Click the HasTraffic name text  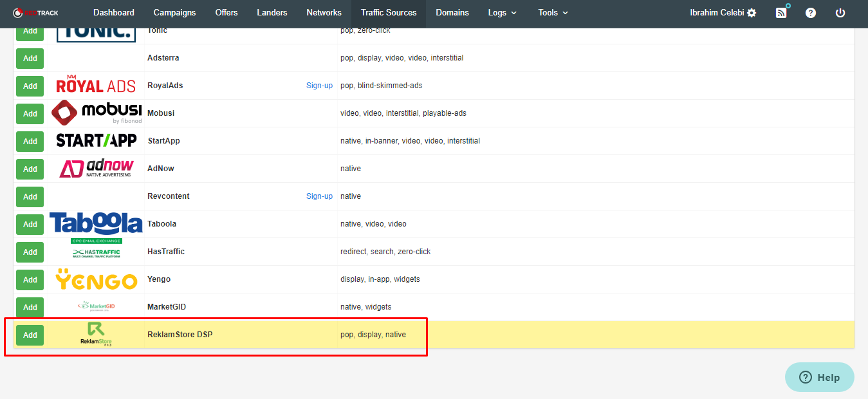click(166, 252)
